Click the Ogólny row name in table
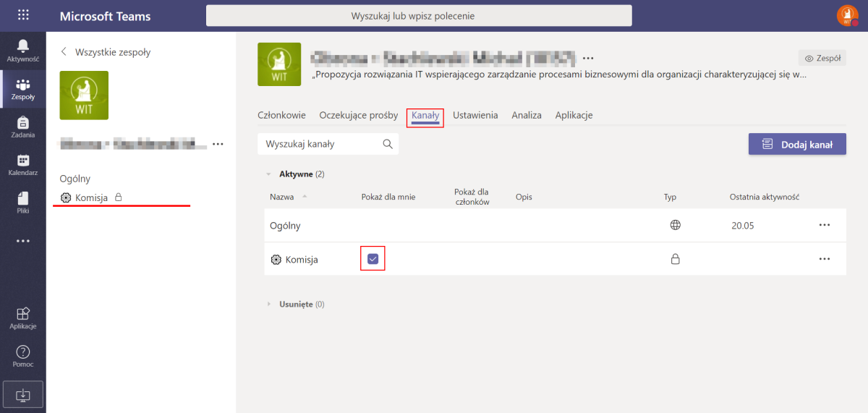 [285, 226]
